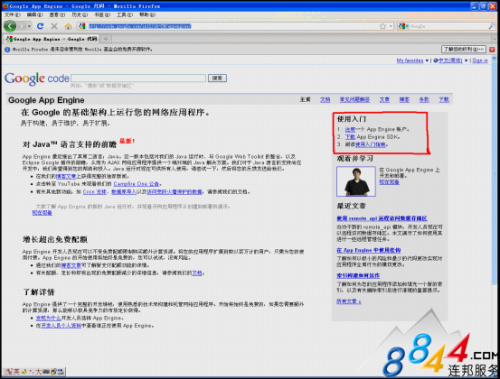Open the 帮助 (Help) menu
Image resolution: width=500 pixels, height=379 pixels.
(147, 15)
